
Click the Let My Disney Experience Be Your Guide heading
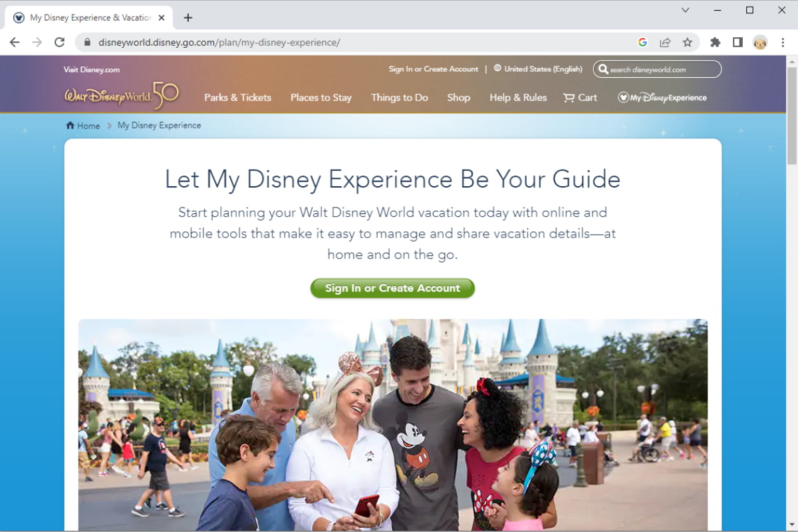coord(392,180)
